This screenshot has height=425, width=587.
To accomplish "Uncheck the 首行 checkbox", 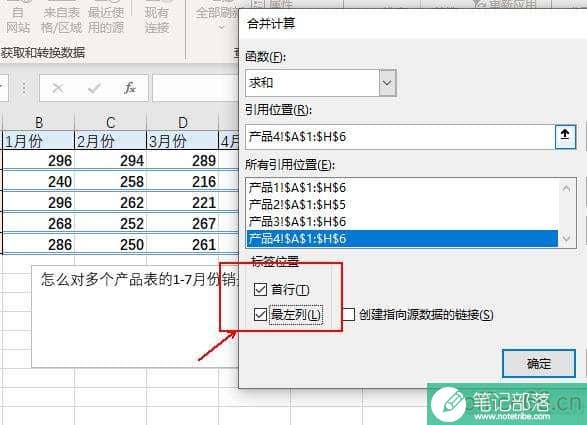I will click(x=260, y=289).
